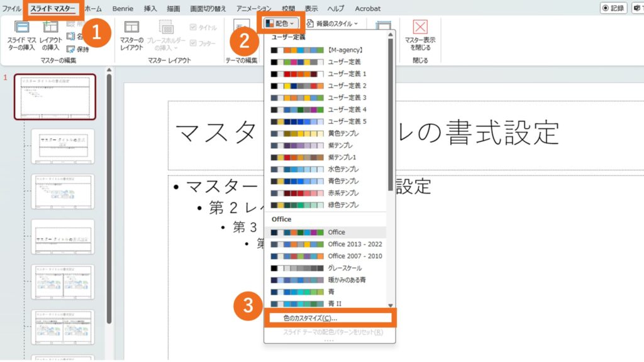The width and height of the screenshot is (644, 362).
Task: Open the アニメーション tab
Action: point(253,8)
